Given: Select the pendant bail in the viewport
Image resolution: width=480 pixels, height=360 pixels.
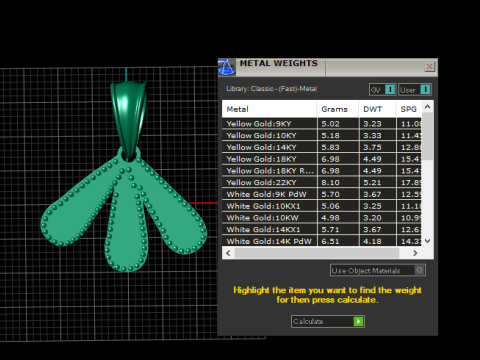Looking at the screenshot, I should 128,120.
